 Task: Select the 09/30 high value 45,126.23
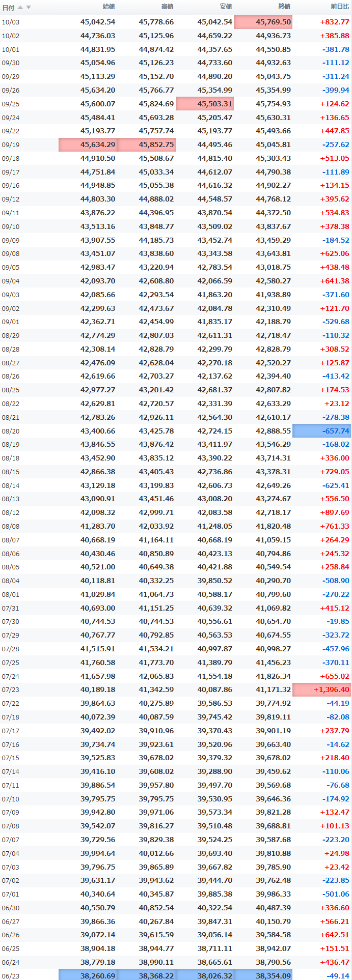[x=156, y=63]
